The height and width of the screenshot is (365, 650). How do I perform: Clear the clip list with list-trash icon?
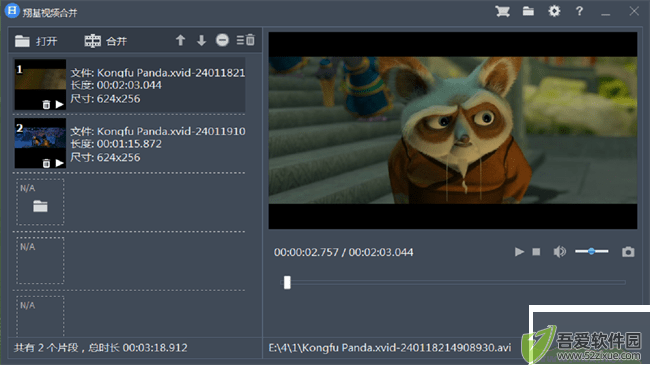(246, 40)
